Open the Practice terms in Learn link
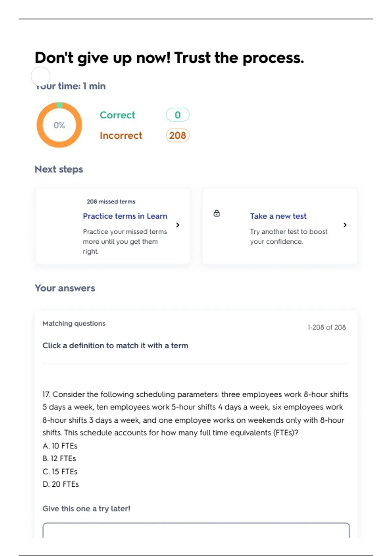 pos(125,216)
